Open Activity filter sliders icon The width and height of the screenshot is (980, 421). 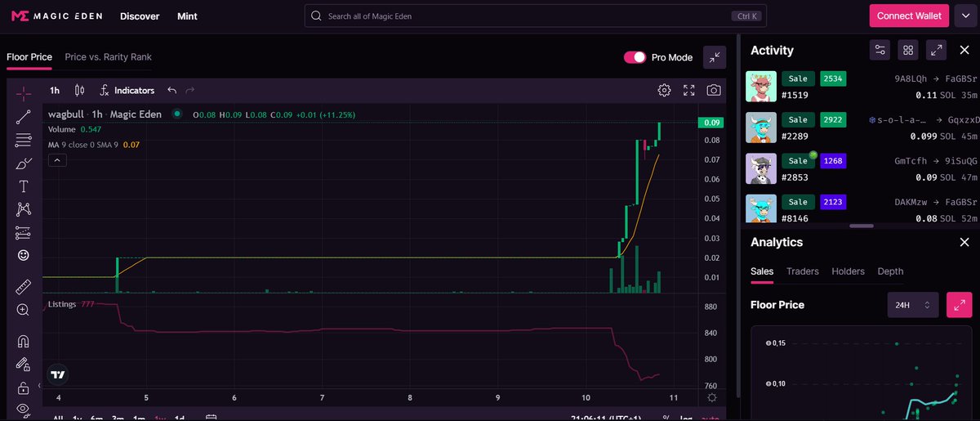click(x=880, y=50)
